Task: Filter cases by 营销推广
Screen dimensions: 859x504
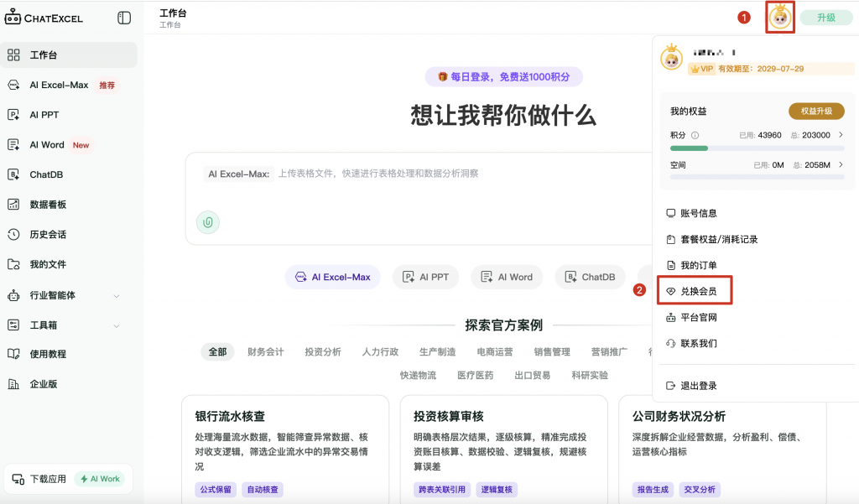Action: [609, 351]
